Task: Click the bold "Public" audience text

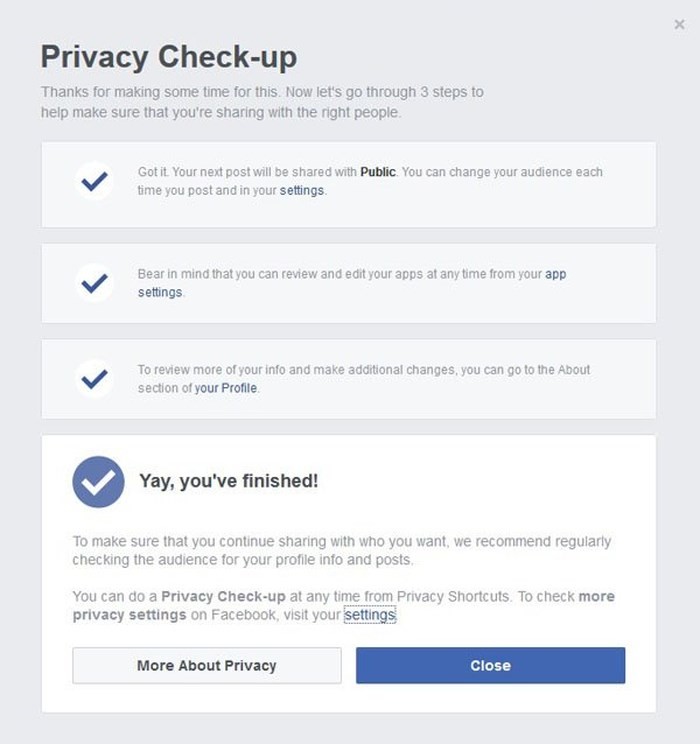Action: 378,172
